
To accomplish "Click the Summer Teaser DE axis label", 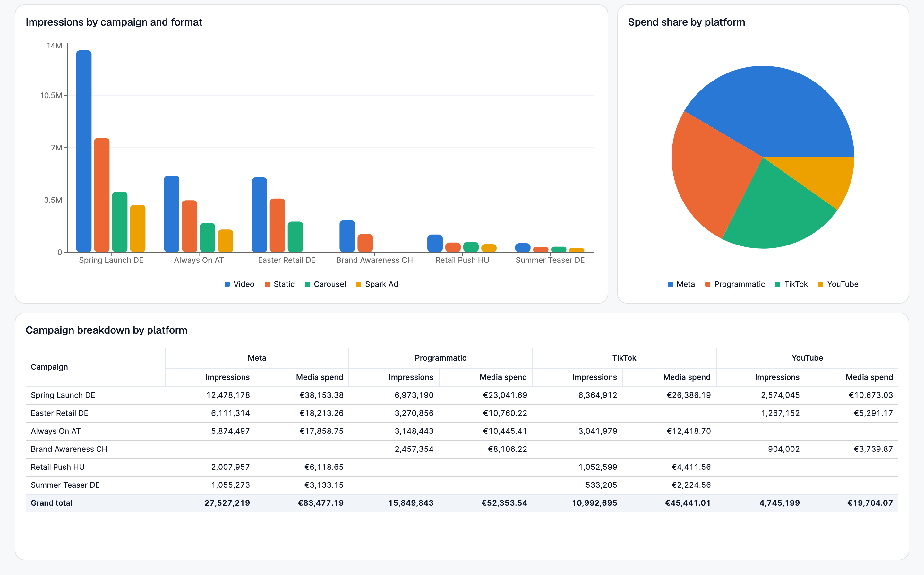I will pos(550,260).
